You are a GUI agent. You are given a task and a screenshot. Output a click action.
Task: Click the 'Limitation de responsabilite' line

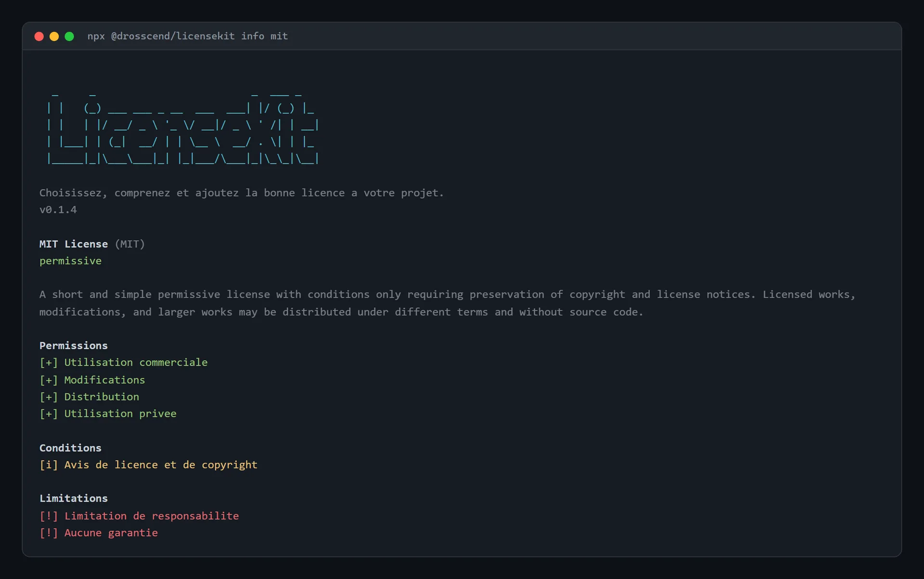click(140, 516)
